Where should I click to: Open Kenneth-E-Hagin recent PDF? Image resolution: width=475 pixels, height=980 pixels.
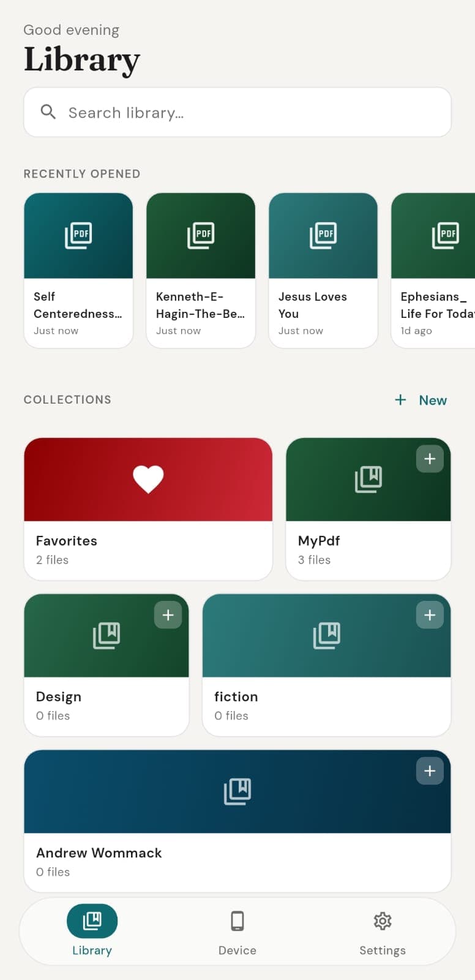point(201,271)
